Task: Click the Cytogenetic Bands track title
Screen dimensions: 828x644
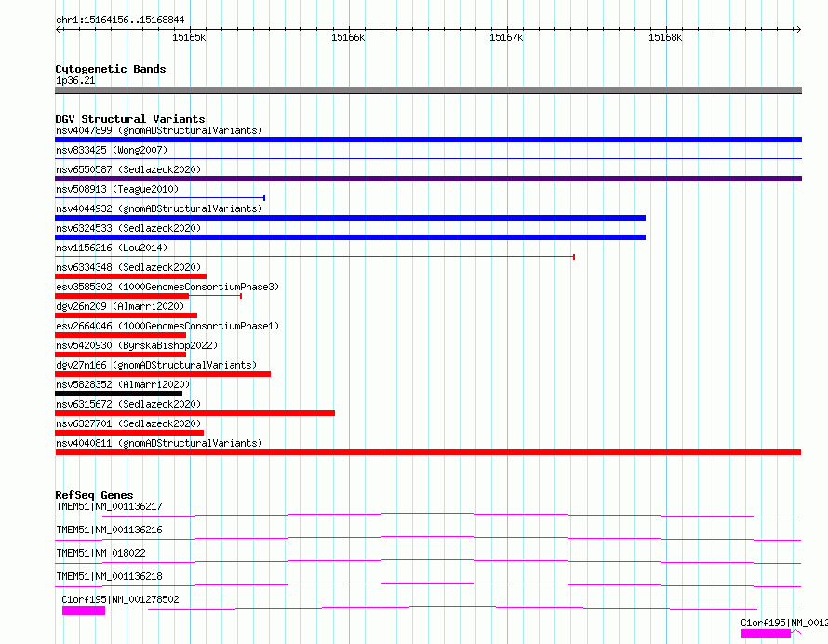Action: pos(111,69)
